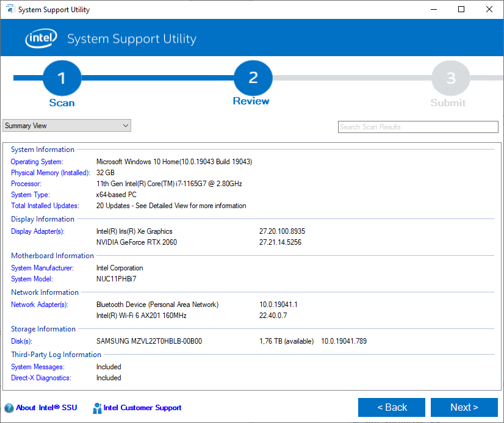Click the Submit step label
The width and height of the screenshot is (504, 423).
(x=448, y=103)
